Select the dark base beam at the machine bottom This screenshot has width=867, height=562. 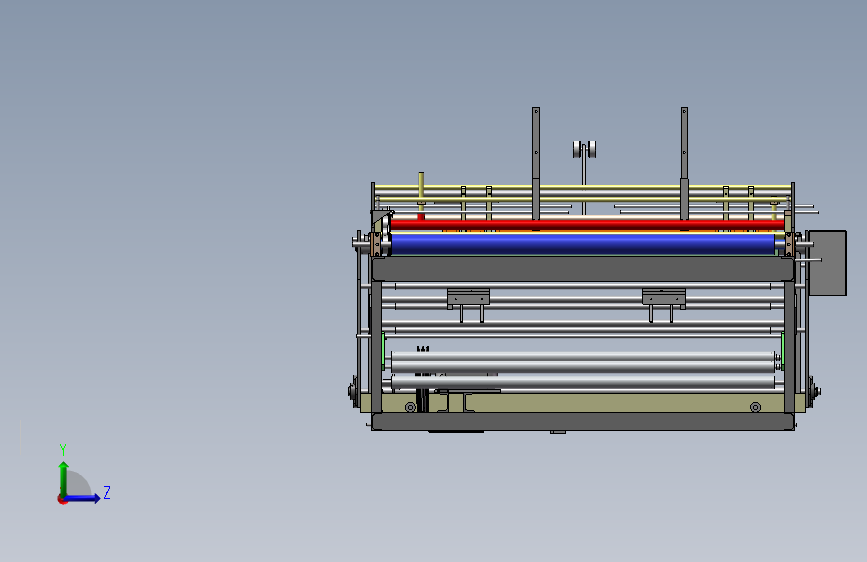[583, 422]
